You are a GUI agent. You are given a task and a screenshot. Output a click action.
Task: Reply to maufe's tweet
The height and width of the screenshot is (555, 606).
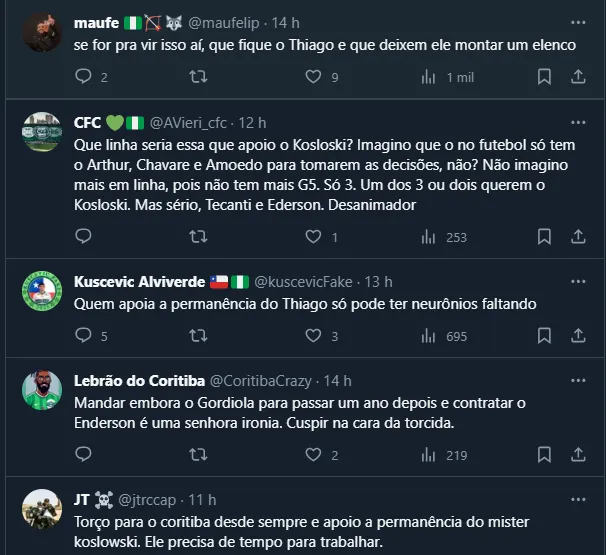click(x=84, y=77)
